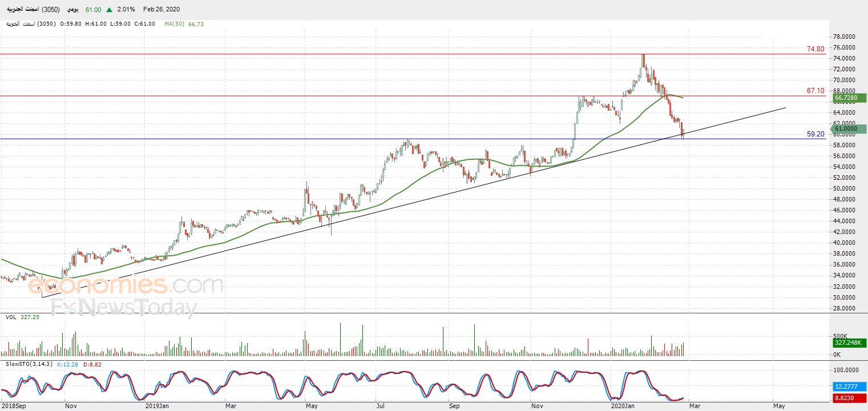
Task: Click the 67.10 resistance level label
Action: [x=815, y=91]
